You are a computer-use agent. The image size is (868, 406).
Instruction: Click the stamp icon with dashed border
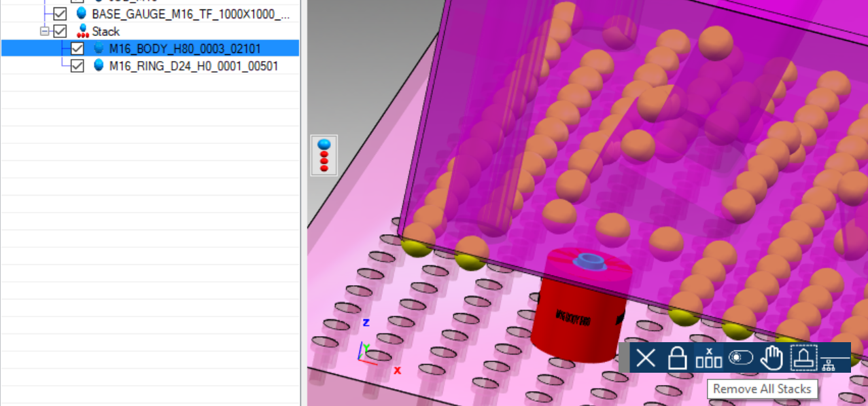click(x=803, y=357)
